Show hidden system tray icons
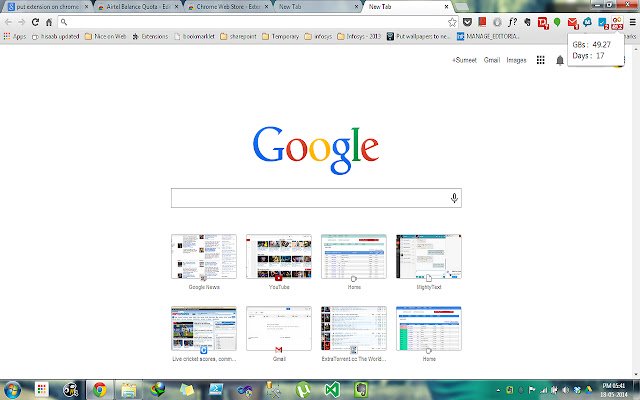 coord(498,391)
